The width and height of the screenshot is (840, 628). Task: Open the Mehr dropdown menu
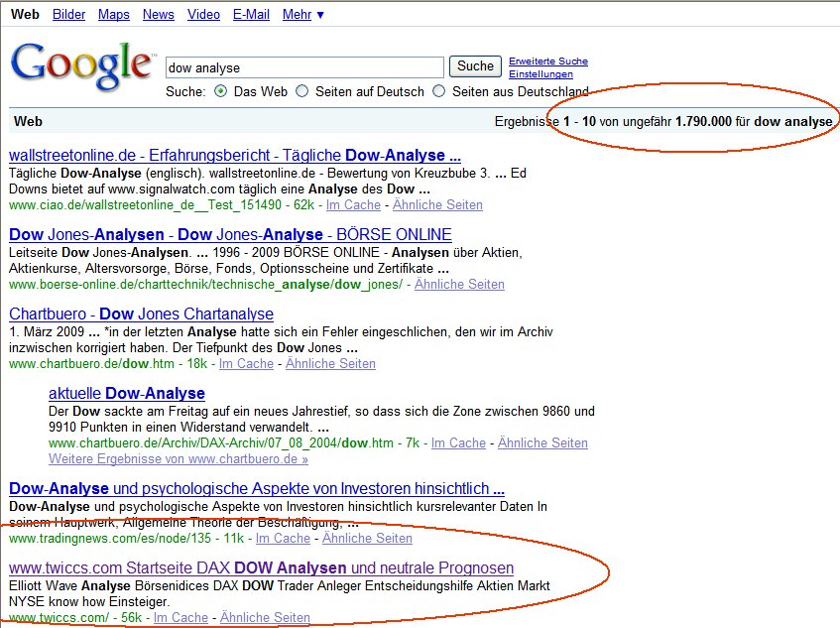(x=303, y=15)
